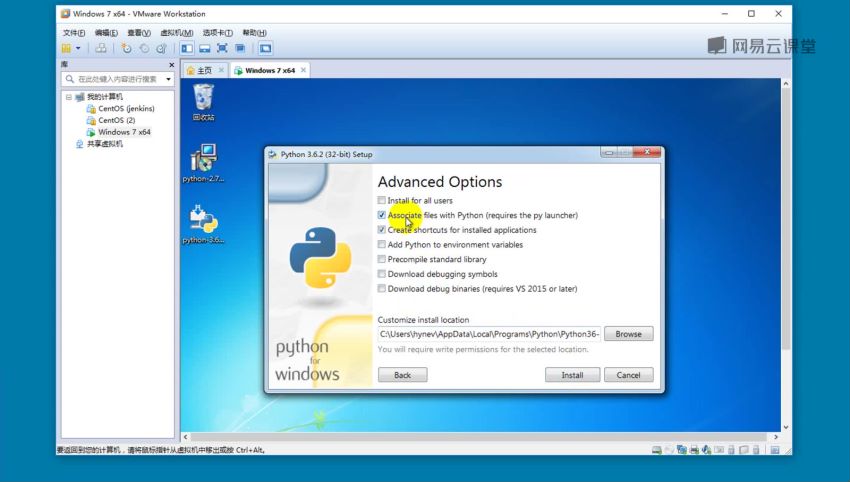Select 我的计算机 in the library tree
Image resolution: width=850 pixels, height=482 pixels.
[104, 97]
